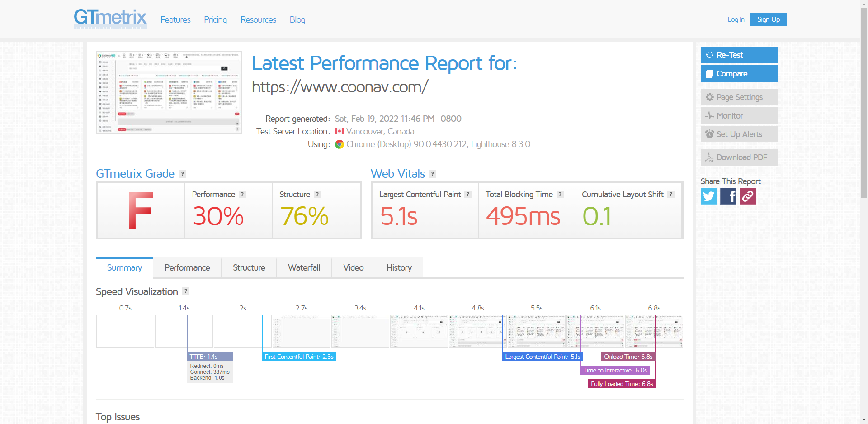868x424 pixels.
Task: Click the 30% performance score
Action: pos(218,216)
